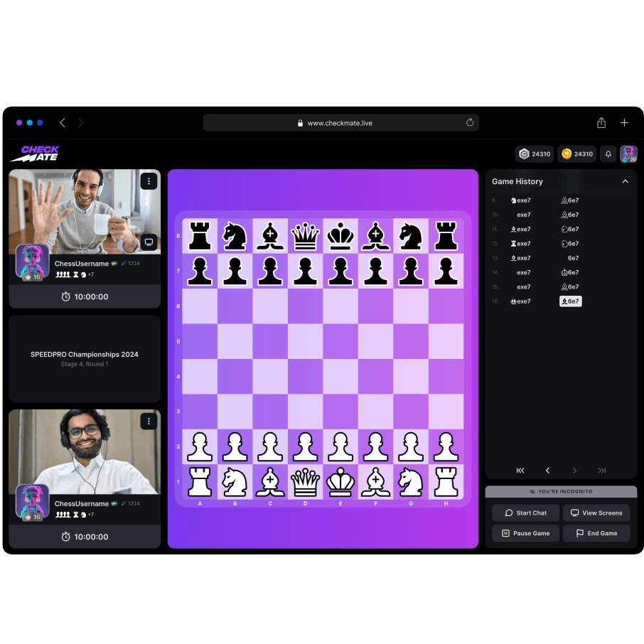Image resolution: width=644 pixels, height=644 pixels.
Task: Open notifications via the bell icon
Action: tap(607, 154)
